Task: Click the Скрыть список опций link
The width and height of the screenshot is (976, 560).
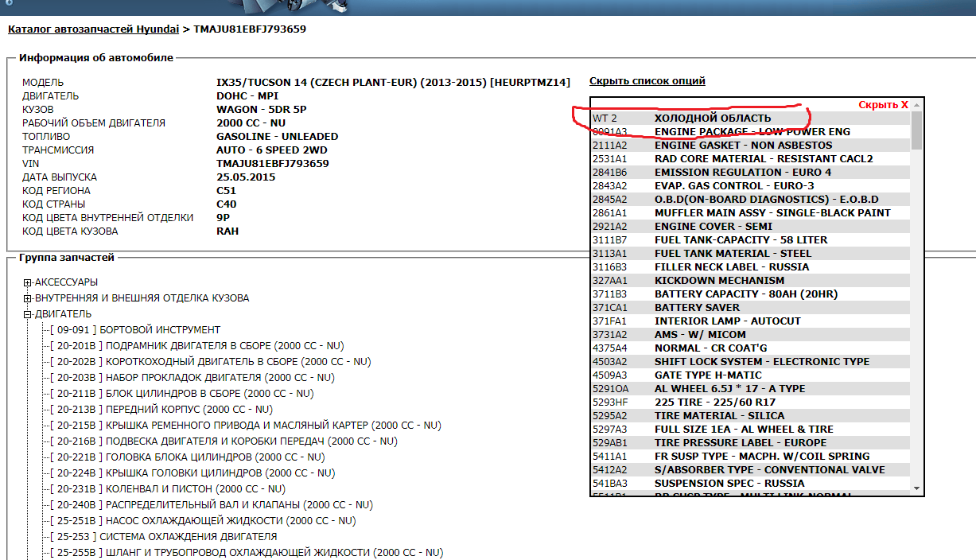Action: coord(647,81)
